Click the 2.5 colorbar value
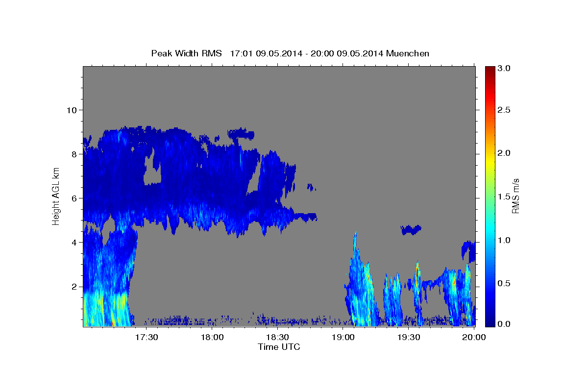The width and height of the screenshot is (588, 392). pyautogui.click(x=504, y=110)
